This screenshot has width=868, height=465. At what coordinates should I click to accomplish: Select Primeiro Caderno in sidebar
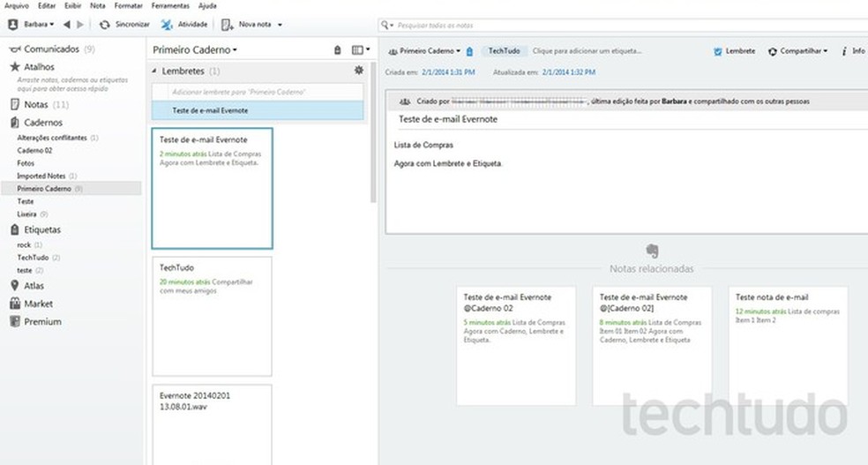click(x=71, y=189)
